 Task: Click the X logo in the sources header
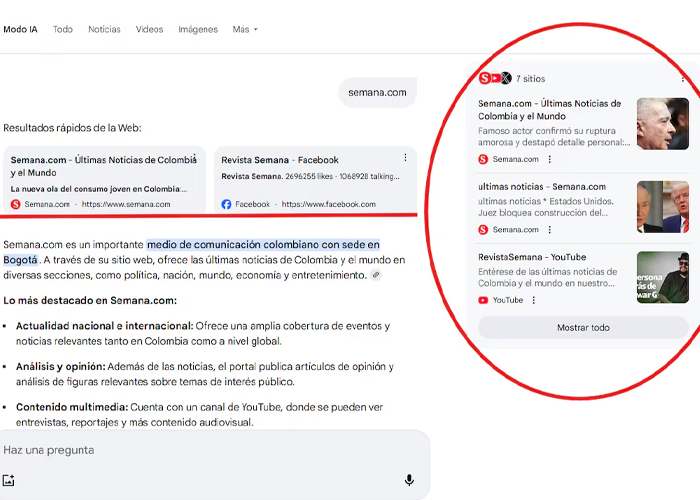(506, 78)
